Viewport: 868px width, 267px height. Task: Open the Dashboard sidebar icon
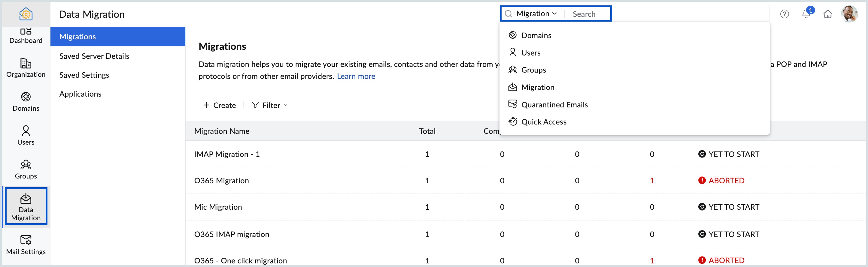26,35
